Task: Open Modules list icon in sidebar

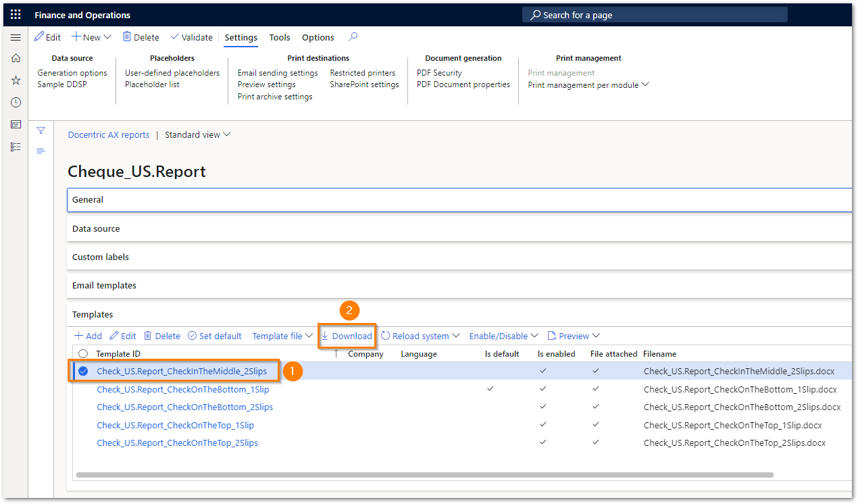Action: click(x=16, y=147)
